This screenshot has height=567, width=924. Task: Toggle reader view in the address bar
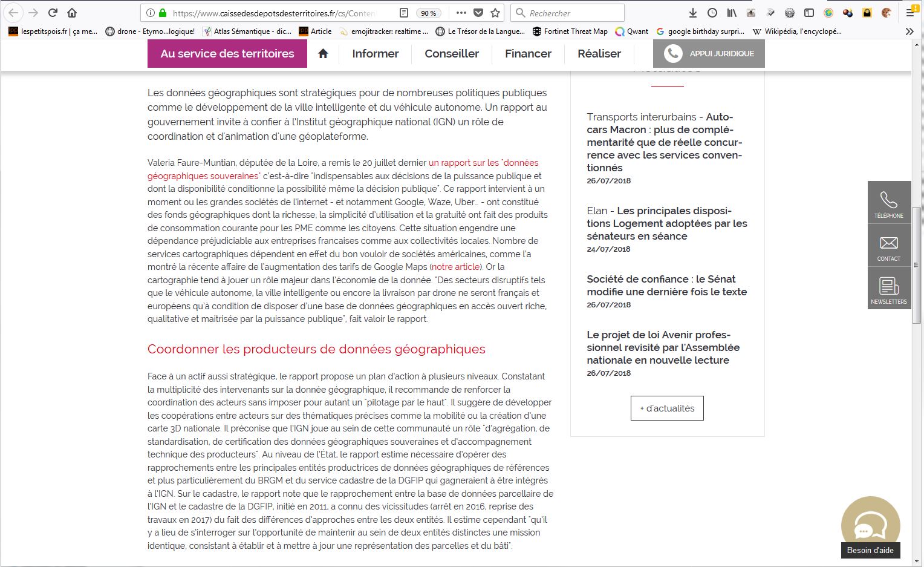tap(404, 13)
